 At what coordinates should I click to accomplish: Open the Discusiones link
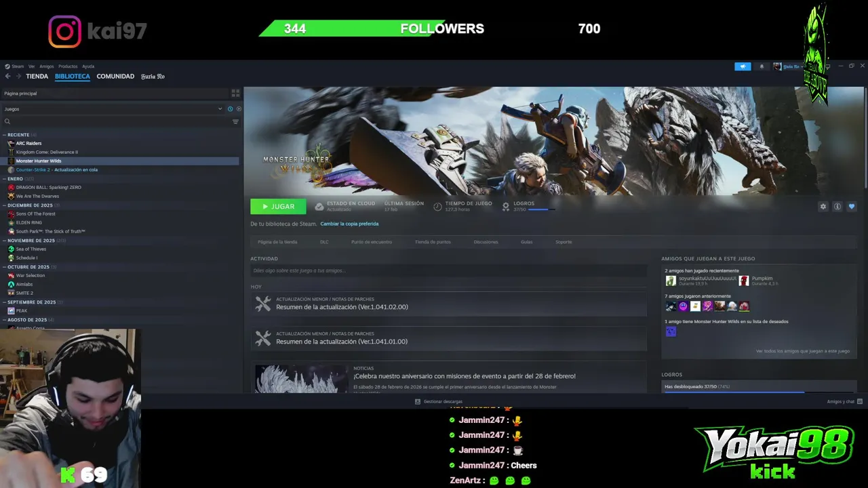(486, 242)
